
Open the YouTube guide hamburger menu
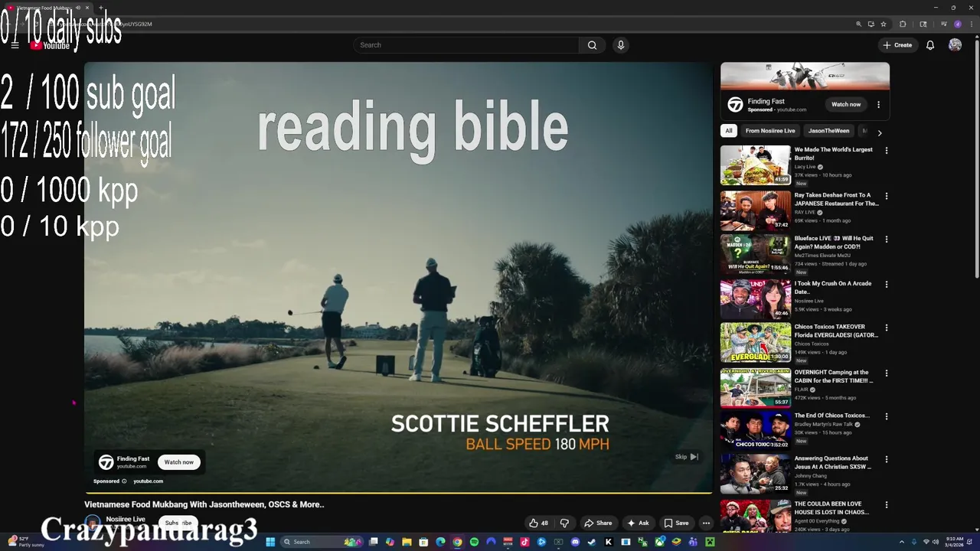(15, 45)
